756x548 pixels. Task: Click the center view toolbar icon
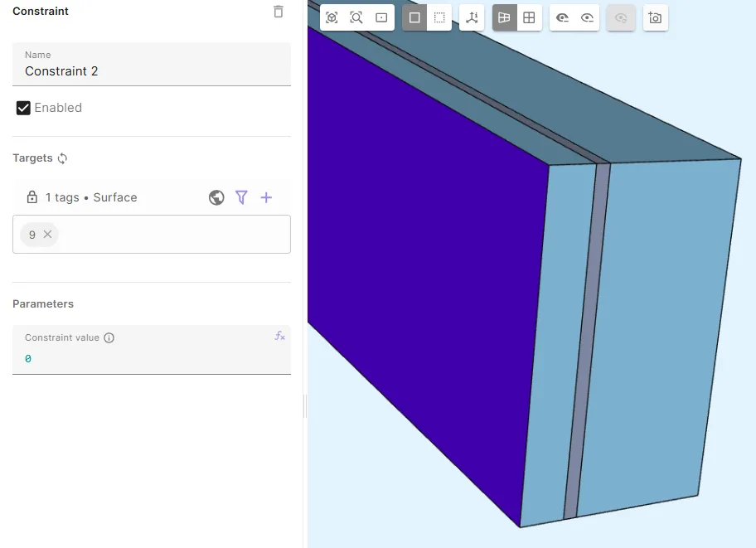(381, 17)
